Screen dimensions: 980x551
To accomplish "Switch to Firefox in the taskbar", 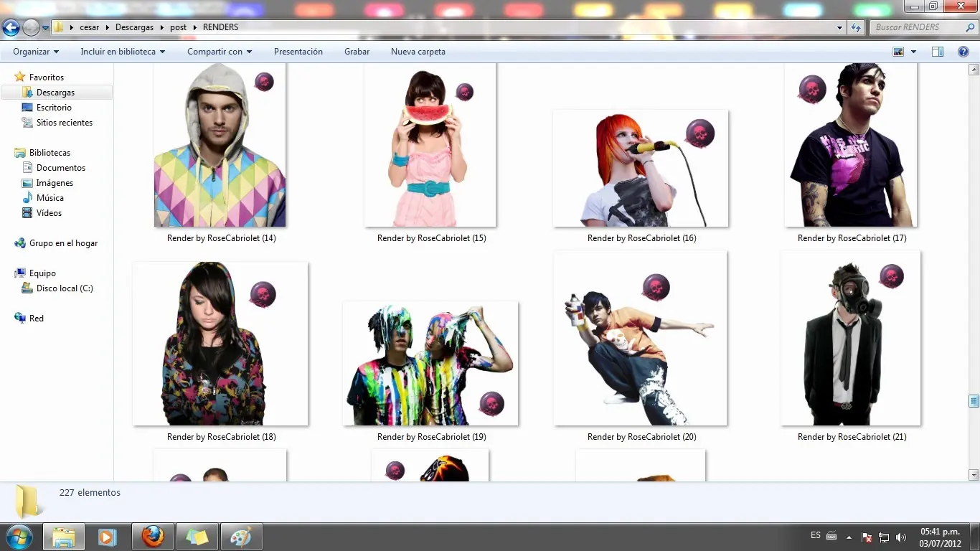I will pos(153,537).
